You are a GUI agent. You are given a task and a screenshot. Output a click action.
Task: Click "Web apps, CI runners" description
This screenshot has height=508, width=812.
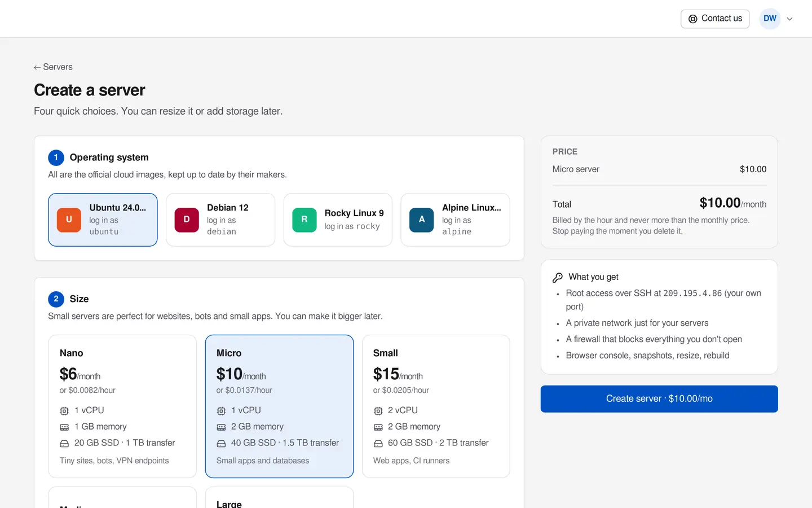point(411,461)
